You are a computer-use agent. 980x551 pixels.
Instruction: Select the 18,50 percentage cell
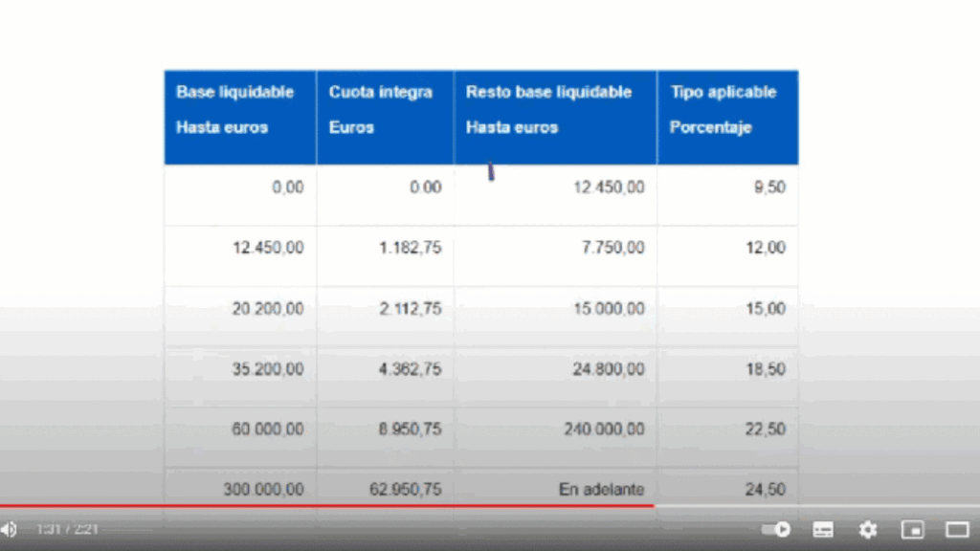pos(727,377)
